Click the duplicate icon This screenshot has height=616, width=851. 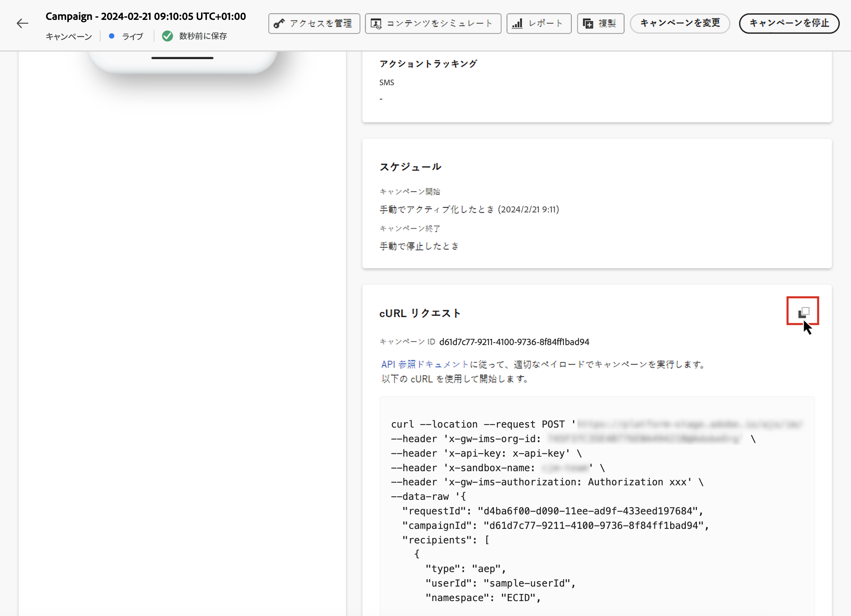coord(588,24)
